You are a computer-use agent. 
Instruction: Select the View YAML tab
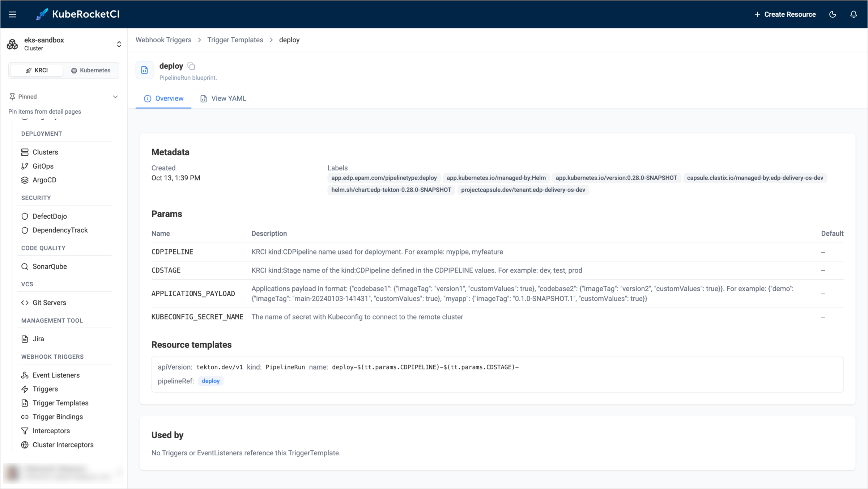pos(223,98)
